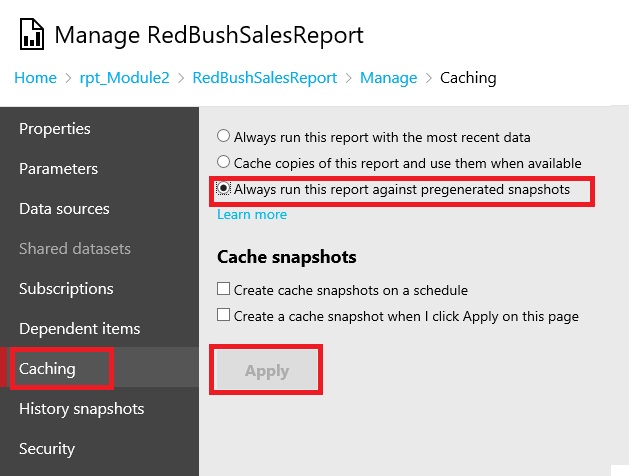Viewport: 633px width, 476px height.
Task: Open the Learn more link
Action: click(x=252, y=214)
